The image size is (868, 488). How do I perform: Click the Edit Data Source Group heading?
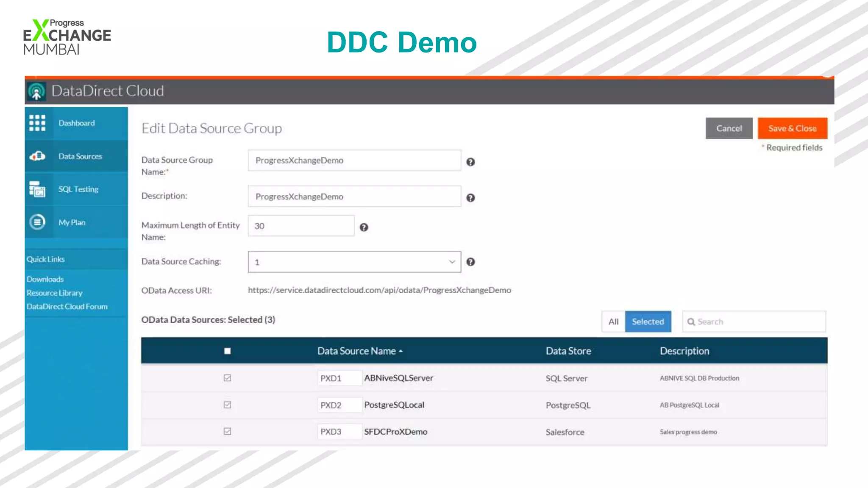[211, 128]
